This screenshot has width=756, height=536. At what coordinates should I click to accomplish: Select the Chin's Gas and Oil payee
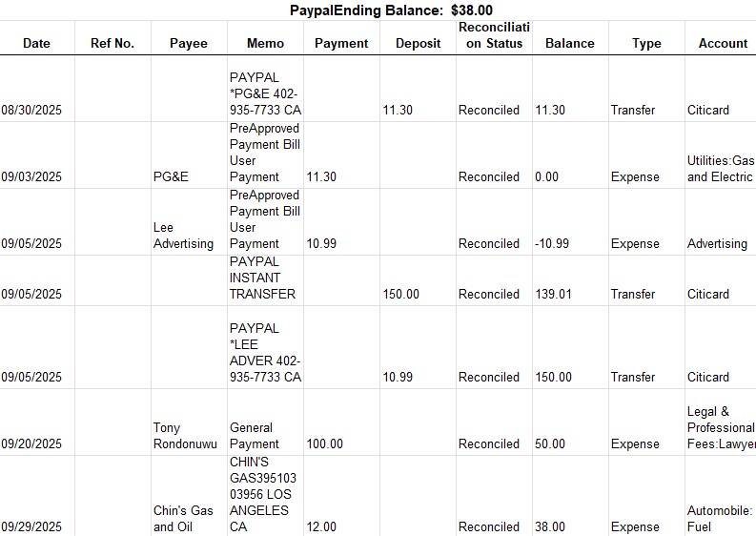(183, 519)
